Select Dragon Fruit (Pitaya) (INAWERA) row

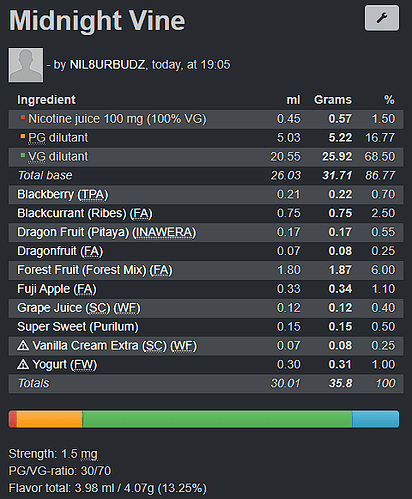(206, 232)
